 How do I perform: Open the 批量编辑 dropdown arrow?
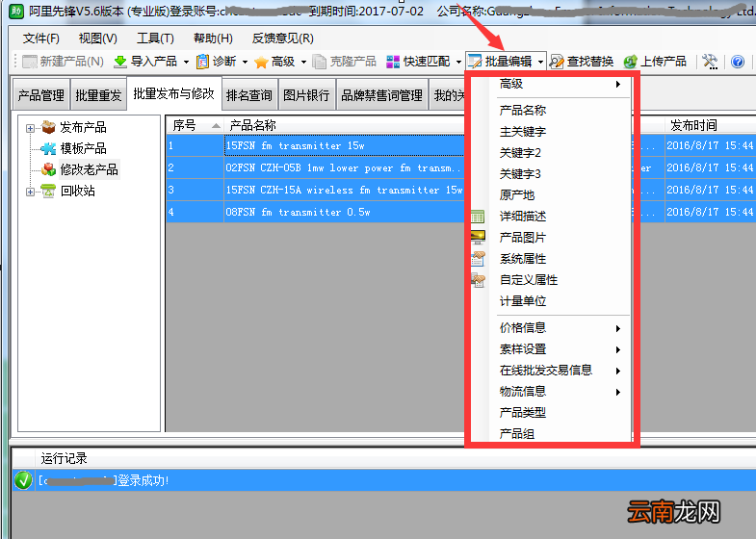pyautogui.click(x=540, y=62)
